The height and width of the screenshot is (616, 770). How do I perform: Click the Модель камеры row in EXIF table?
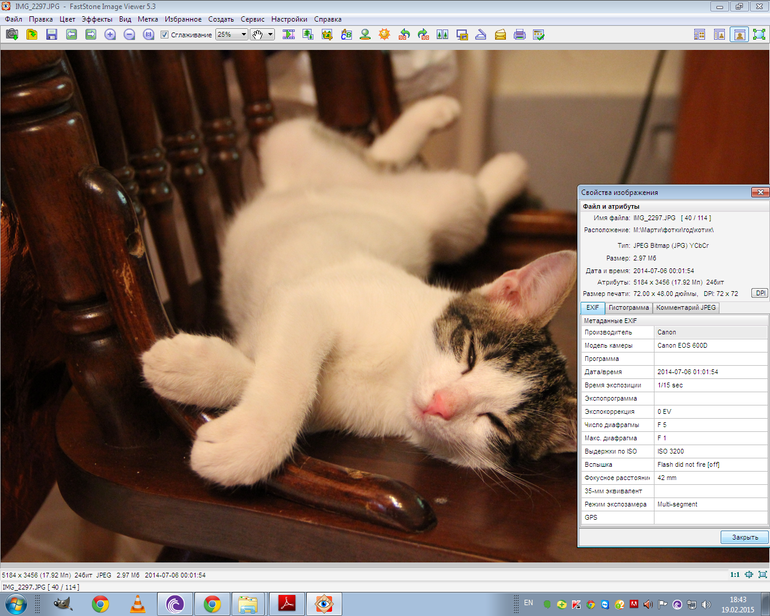pos(675,345)
